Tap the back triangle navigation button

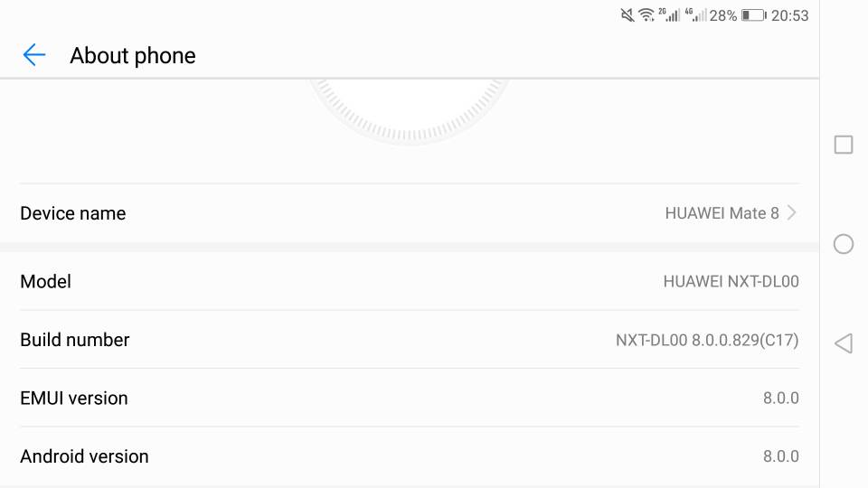coord(843,343)
